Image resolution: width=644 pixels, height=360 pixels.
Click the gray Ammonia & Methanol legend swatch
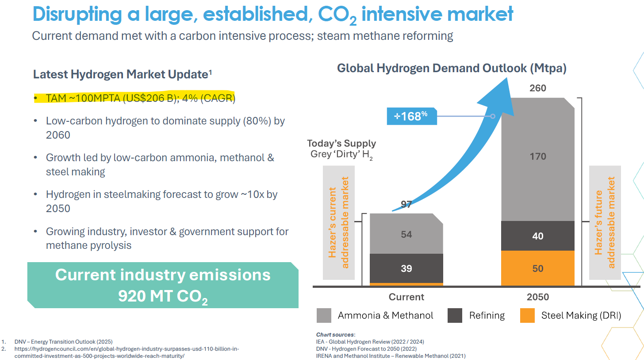pos(324,315)
